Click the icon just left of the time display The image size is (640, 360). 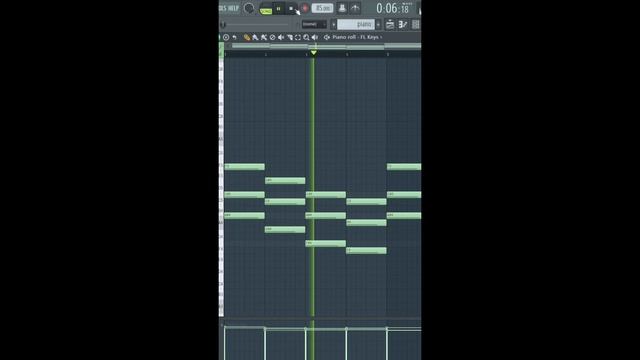(355, 8)
